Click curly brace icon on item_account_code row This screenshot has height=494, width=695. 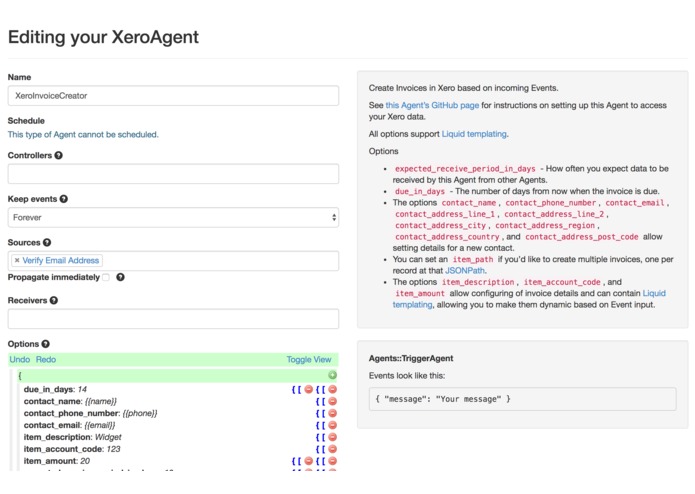(317, 449)
